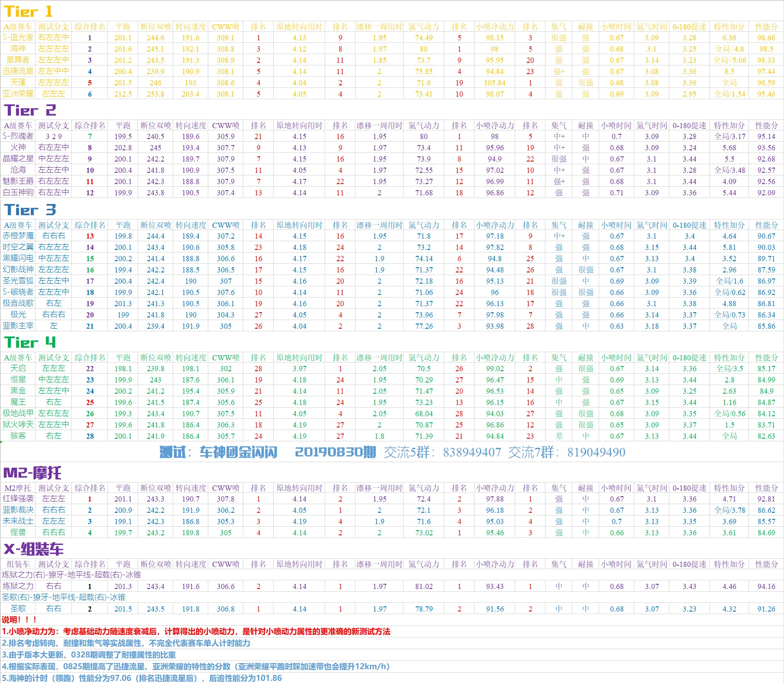Select the 骇客 car name cell
This screenshot has width=784, height=683.
18,436
